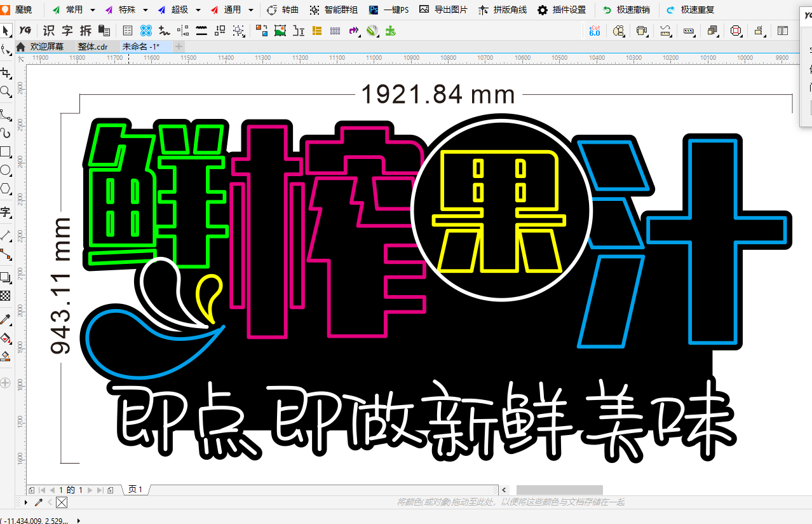This screenshot has width=812, height=524.
Task: Select the Dimension line tool
Action: [6, 235]
